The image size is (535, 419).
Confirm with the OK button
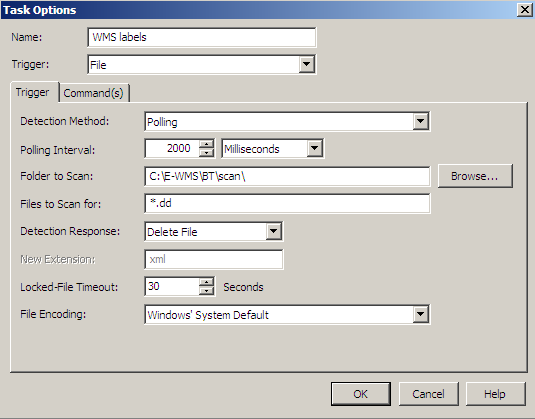[x=361, y=394]
